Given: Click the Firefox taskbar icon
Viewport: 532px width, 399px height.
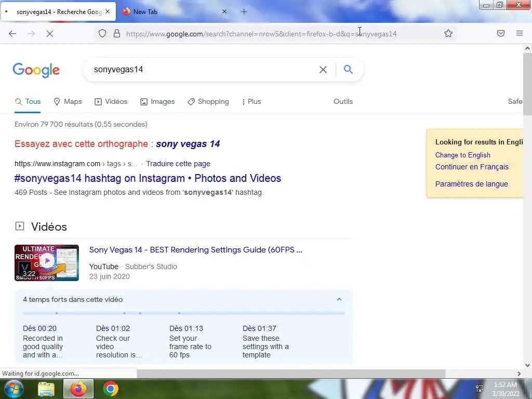Looking at the screenshot, I should [78, 389].
